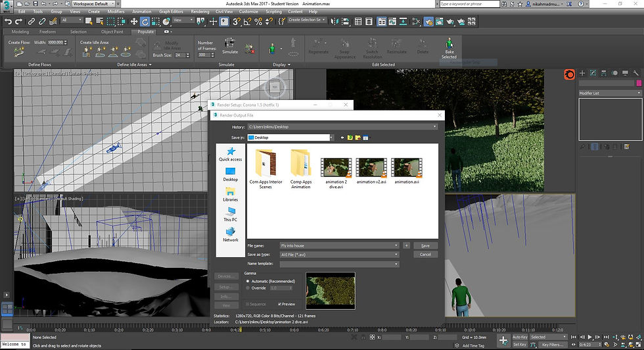Switch to the Object Paint ribbon tab
Image resolution: width=644 pixels, height=350 pixels.
pos(112,32)
